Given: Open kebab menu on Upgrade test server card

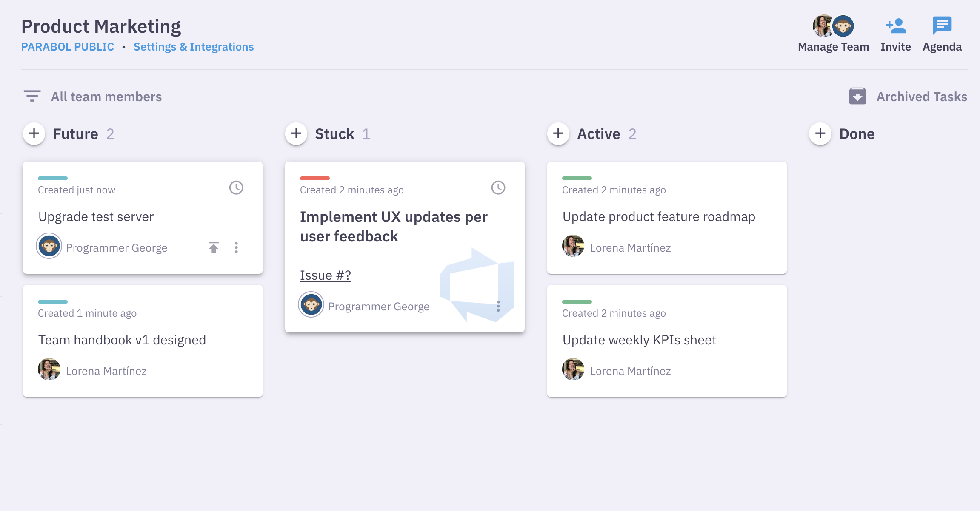Looking at the screenshot, I should [x=236, y=247].
